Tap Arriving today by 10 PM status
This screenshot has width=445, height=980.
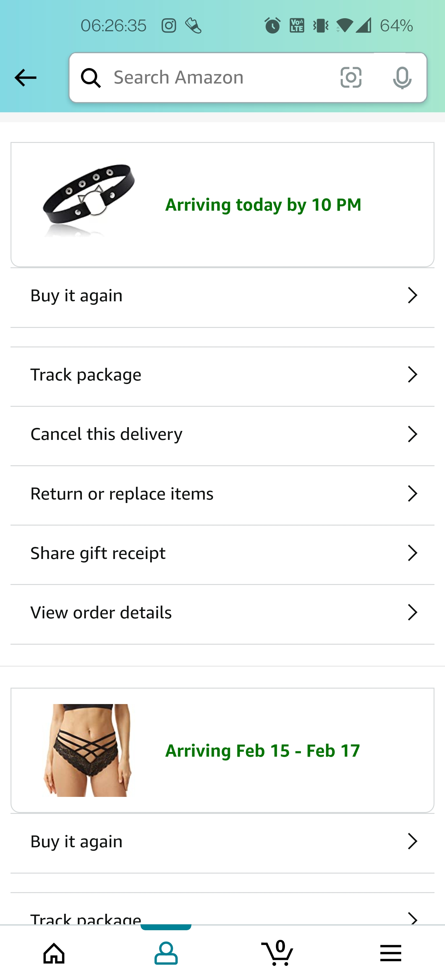263,205
